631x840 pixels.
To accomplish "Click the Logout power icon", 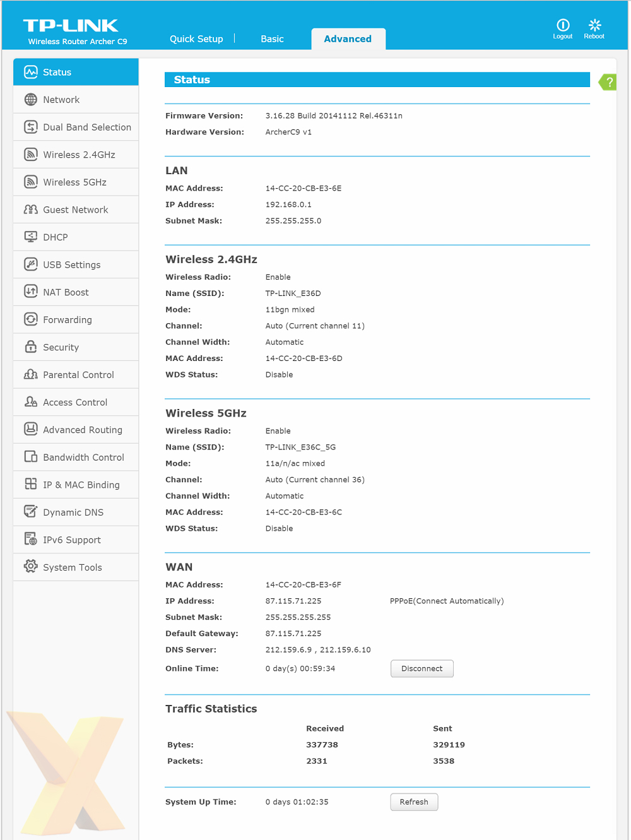I will click(x=563, y=25).
